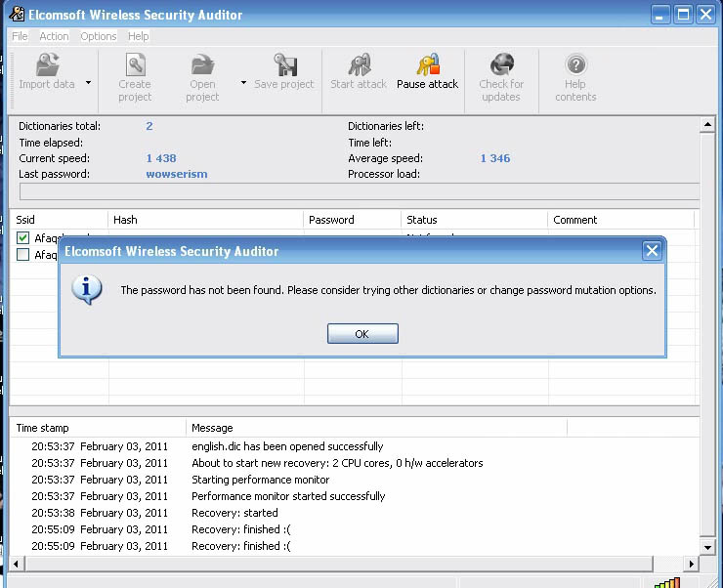Open the File menu

tap(20, 36)
